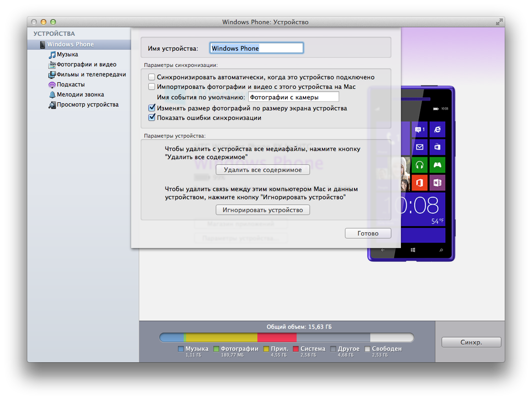The image size is (532, 400).
Task: Click the 2,53 ГБ free space value
Action: (x=380, y=355)
